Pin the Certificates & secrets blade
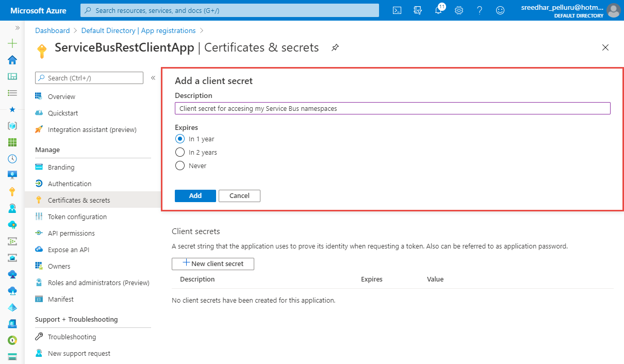The height and width of the screenshot is (364, 624). click(x=335, y=47)
